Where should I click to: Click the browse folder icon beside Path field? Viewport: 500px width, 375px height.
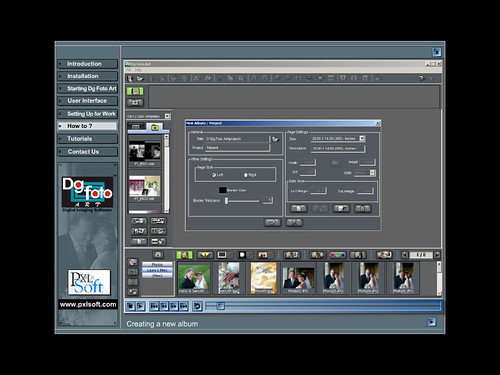point(275,139)
